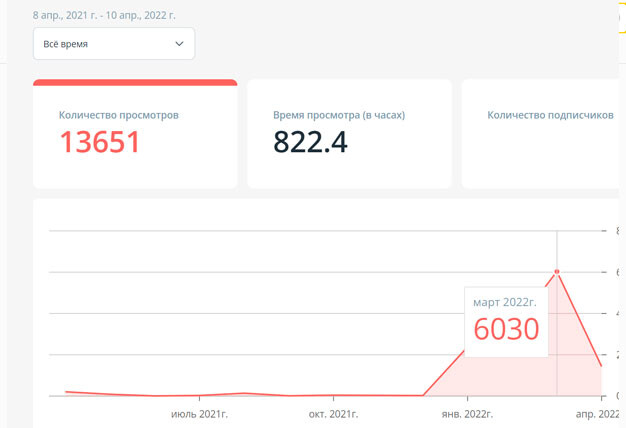The width and height of the screenshot is (626, 428).
Task: Click the chevron arrow in the period selector
Action: tap(180, 44)
